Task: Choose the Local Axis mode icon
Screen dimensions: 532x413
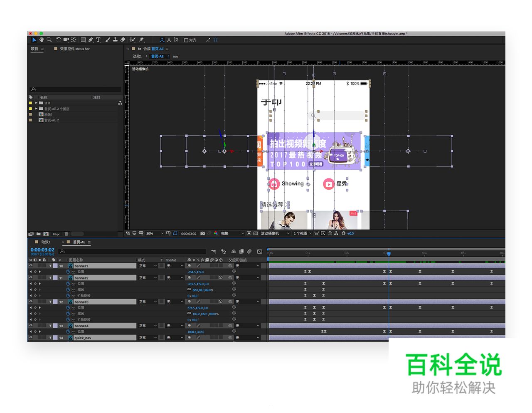Action: (x=162, y=40)
